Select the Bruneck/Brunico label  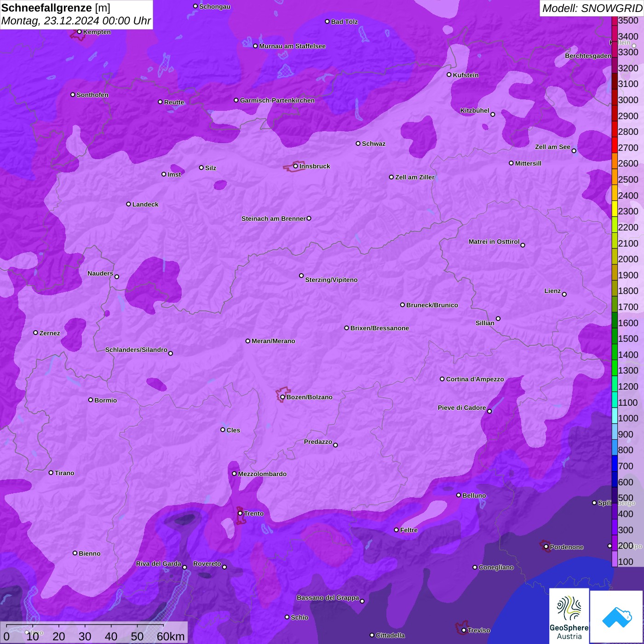pyautogui.click(x=432, y=305)
